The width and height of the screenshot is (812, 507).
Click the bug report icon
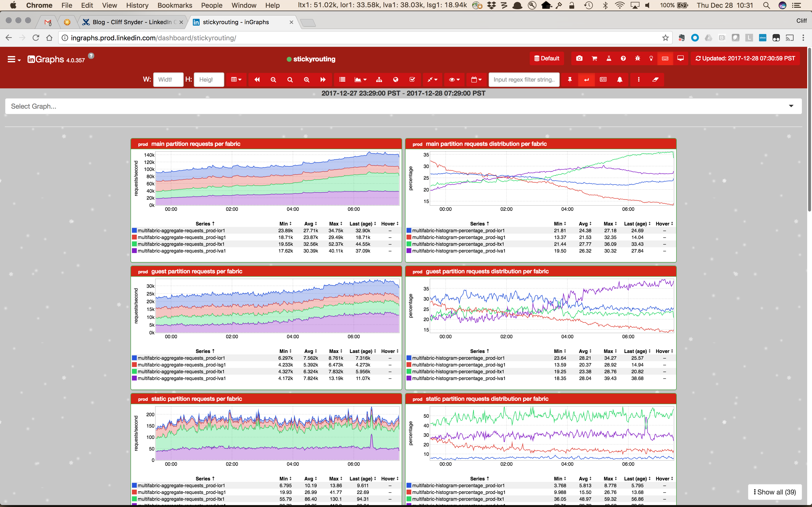click(638, 58)
